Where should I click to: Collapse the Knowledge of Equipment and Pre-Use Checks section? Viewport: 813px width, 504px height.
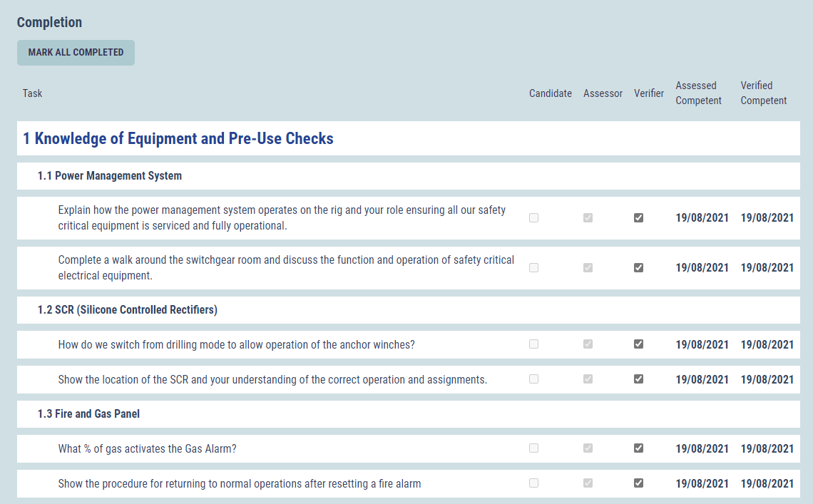point(178,138)
